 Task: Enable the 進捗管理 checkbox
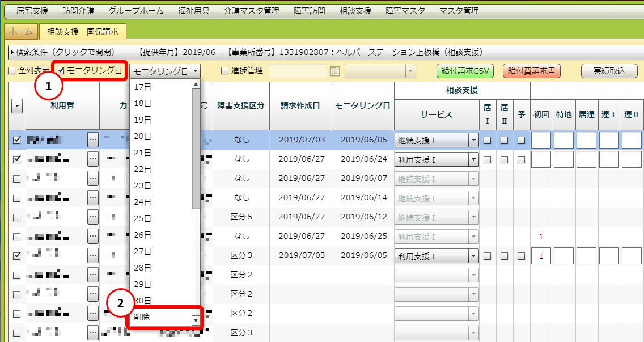tap(224, 71)
